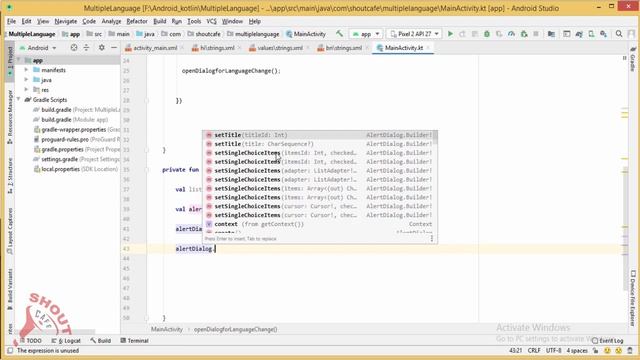Open Build tool window at bottom
Image resolution: width=640 pixels, height=360 pixels.
pos(100,340)
